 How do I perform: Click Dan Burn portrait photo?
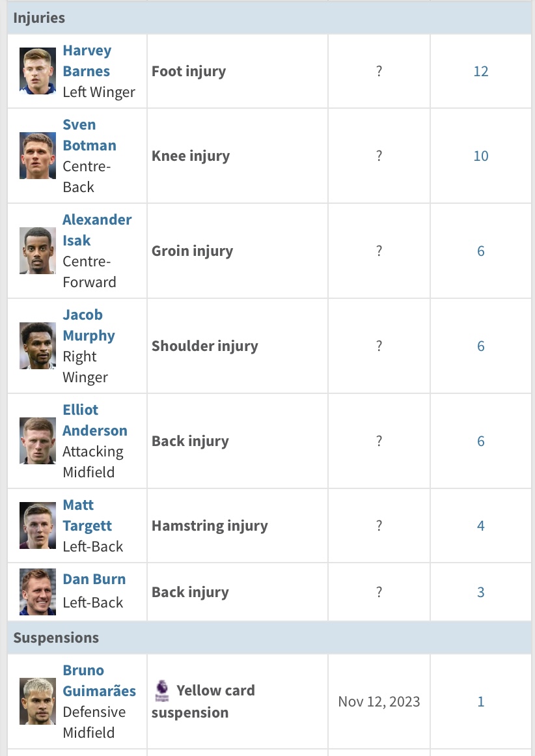38,592
